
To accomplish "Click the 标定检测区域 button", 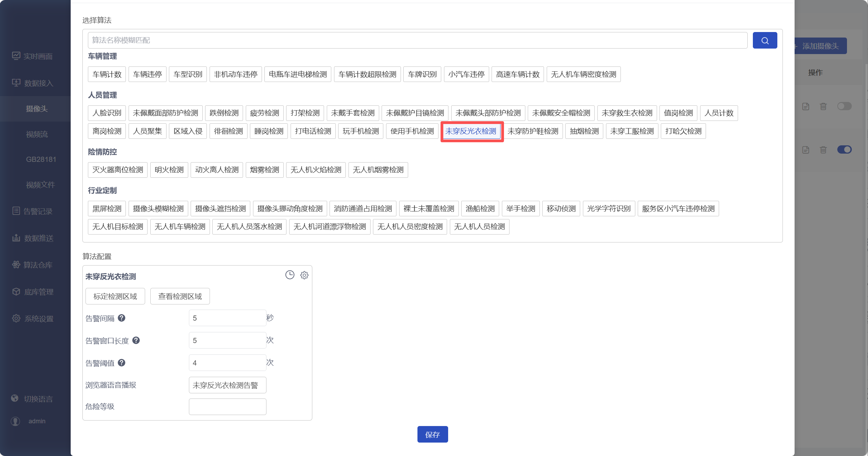I will tap(115, 296).
